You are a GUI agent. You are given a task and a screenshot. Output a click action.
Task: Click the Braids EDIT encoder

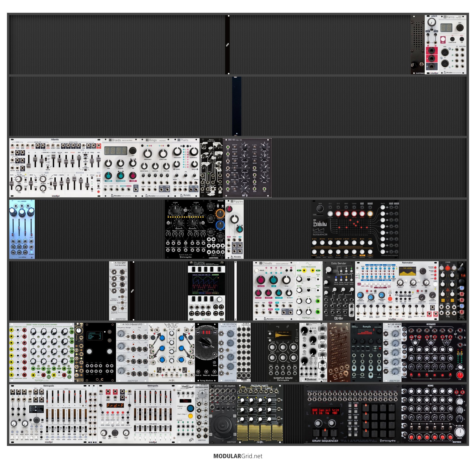133,150
